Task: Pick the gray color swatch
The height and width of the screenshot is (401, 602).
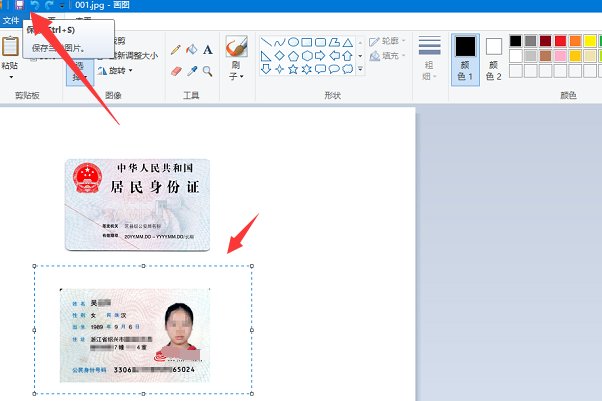Action: (531, 41)
